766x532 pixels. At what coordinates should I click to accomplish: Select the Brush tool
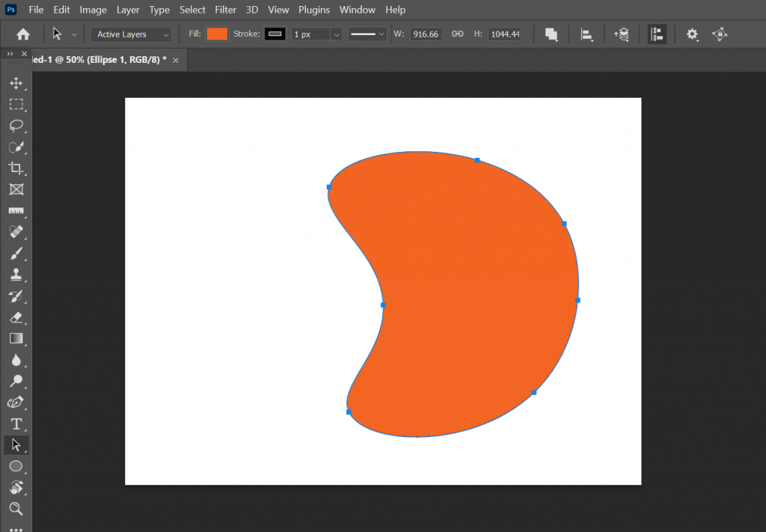[16, 253]
